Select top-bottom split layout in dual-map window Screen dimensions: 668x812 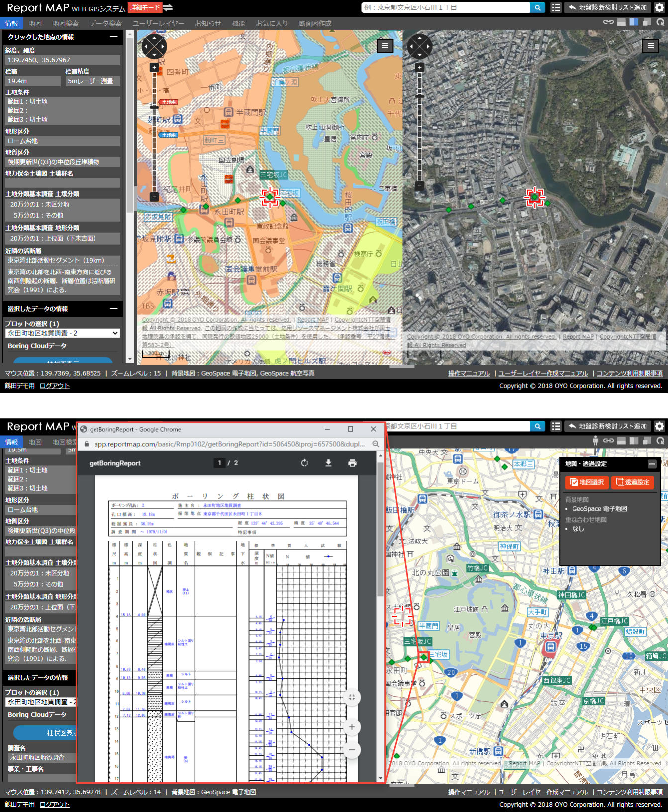(x=621, y=22)
